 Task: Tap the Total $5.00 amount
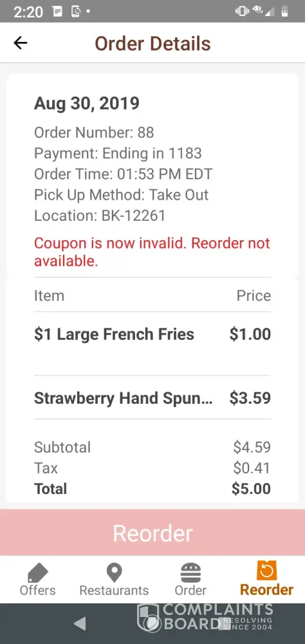click(x=251, y=489)
